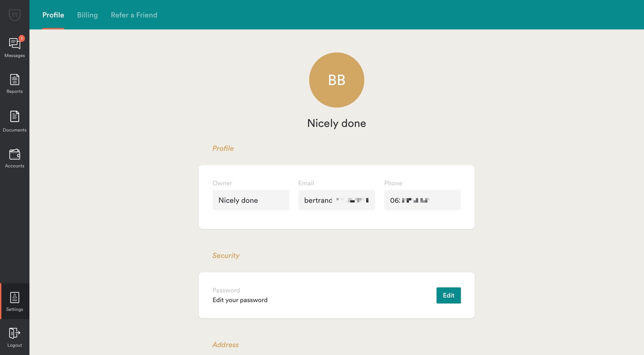Click the red notification badge on Messages
This screenshot has height=355, width=644.
22,38
